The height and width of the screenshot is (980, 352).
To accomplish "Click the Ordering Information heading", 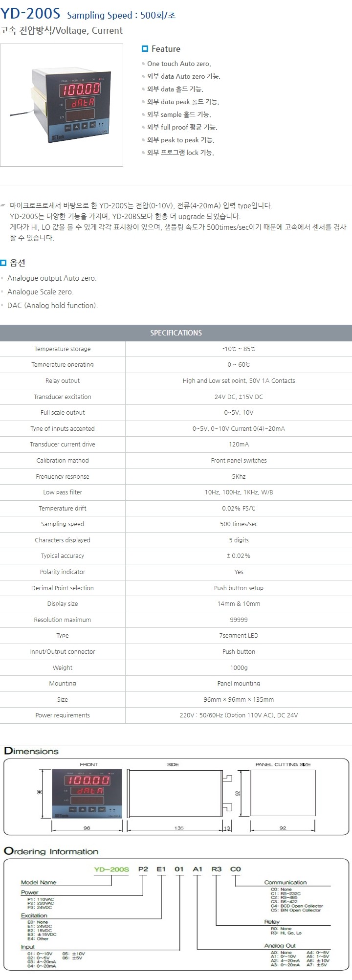I will [x=51, y=851].
